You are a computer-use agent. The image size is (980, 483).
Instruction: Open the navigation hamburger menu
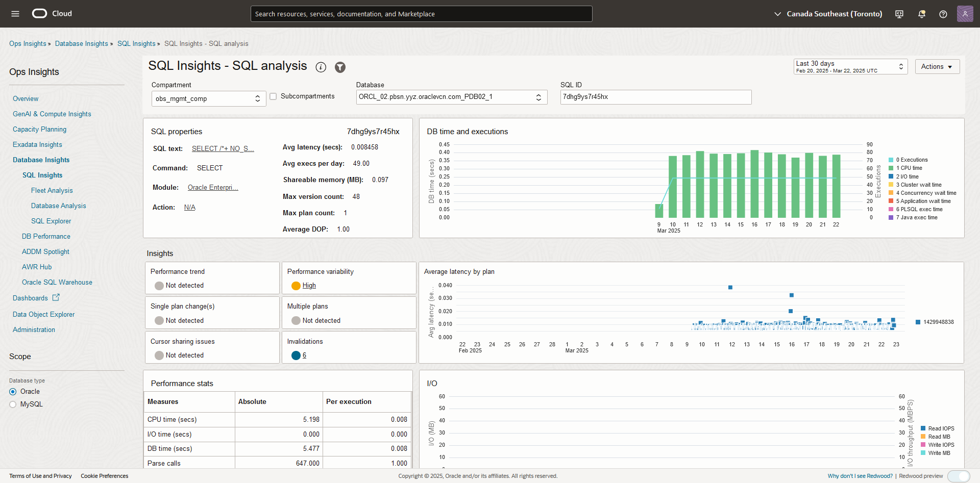tap(15, 14)
